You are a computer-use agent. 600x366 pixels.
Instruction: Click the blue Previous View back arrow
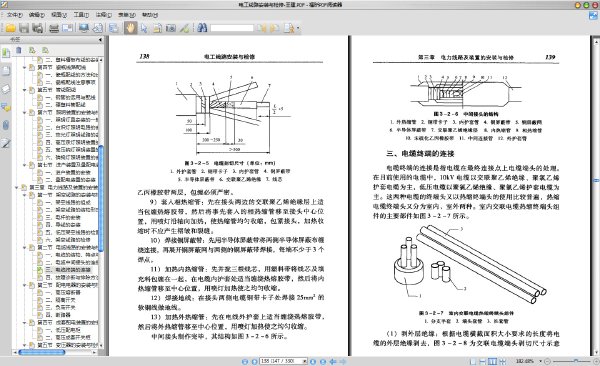[x=333, y=361]
